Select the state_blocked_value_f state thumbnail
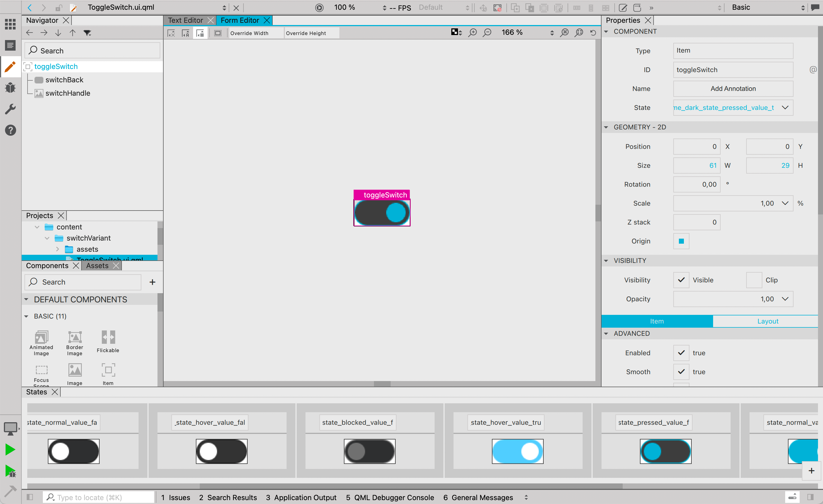 [x=369, y=451]
